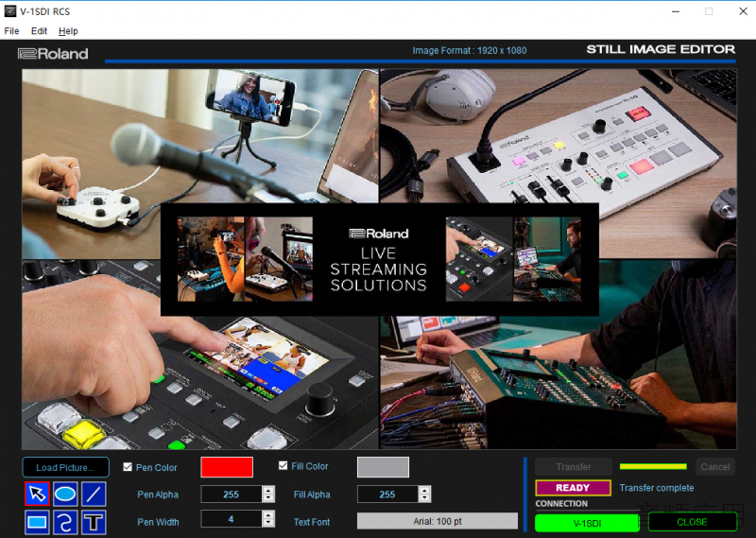Open the Help menu
The image size is (756, 538).
[68, 31]
